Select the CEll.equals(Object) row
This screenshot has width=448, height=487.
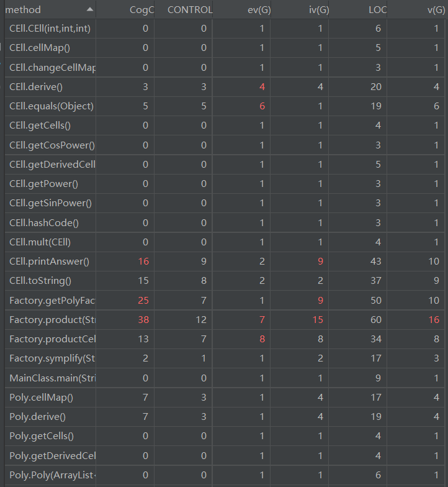[x=225, y=106]
